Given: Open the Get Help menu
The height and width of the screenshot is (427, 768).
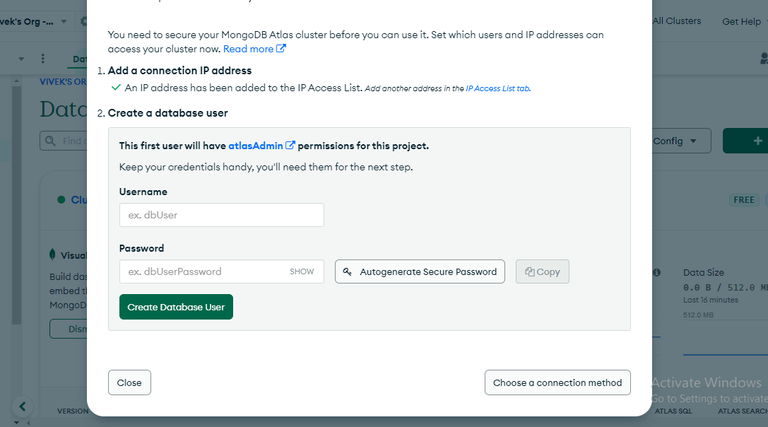Looking at the screenshot, I should point(742,21).
